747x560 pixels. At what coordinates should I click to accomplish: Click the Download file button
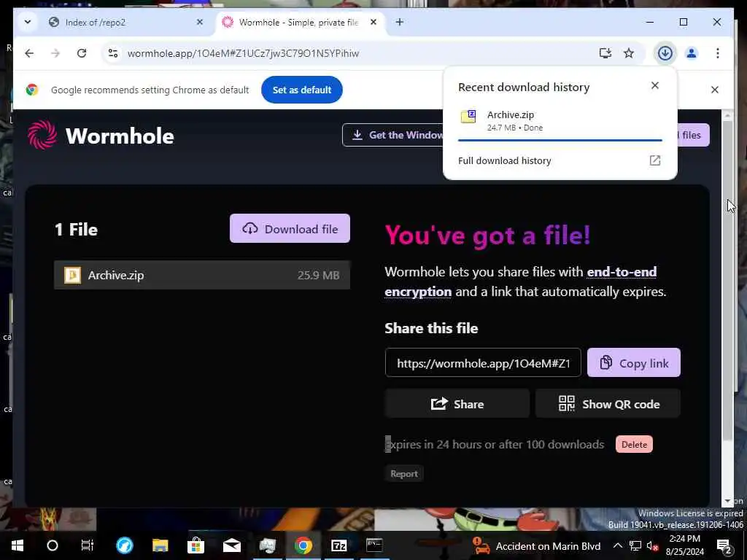[290, 228]
